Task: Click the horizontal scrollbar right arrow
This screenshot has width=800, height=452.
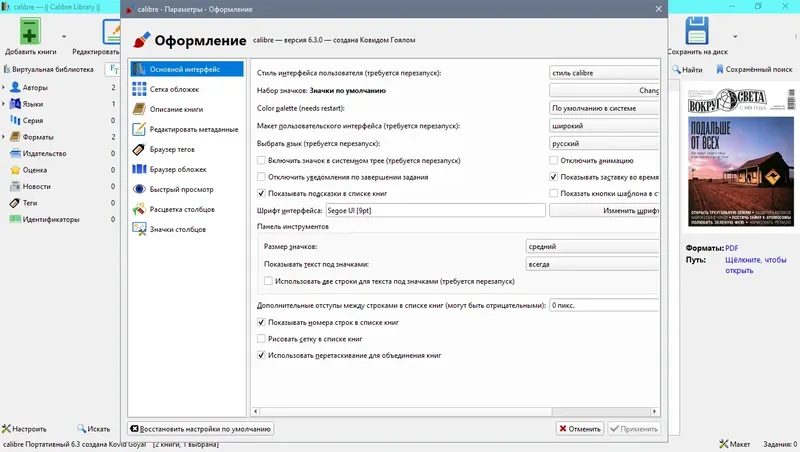Action: [654, 411]
